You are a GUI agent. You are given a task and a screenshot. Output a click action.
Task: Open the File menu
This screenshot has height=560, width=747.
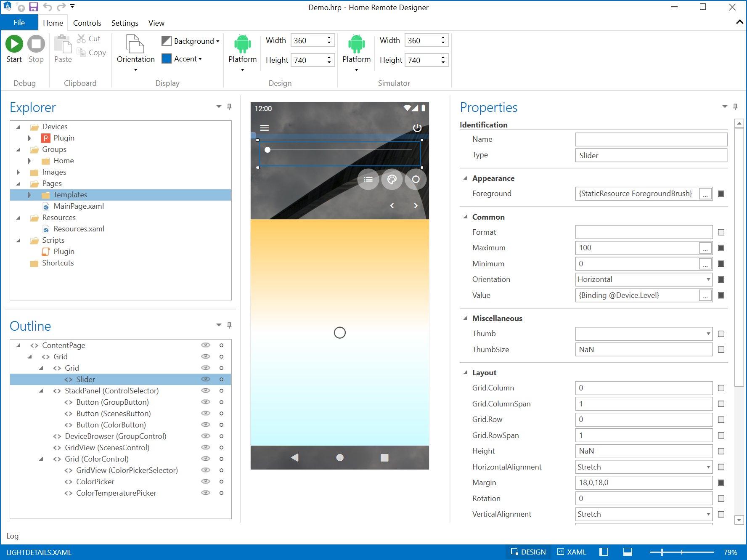19,23
